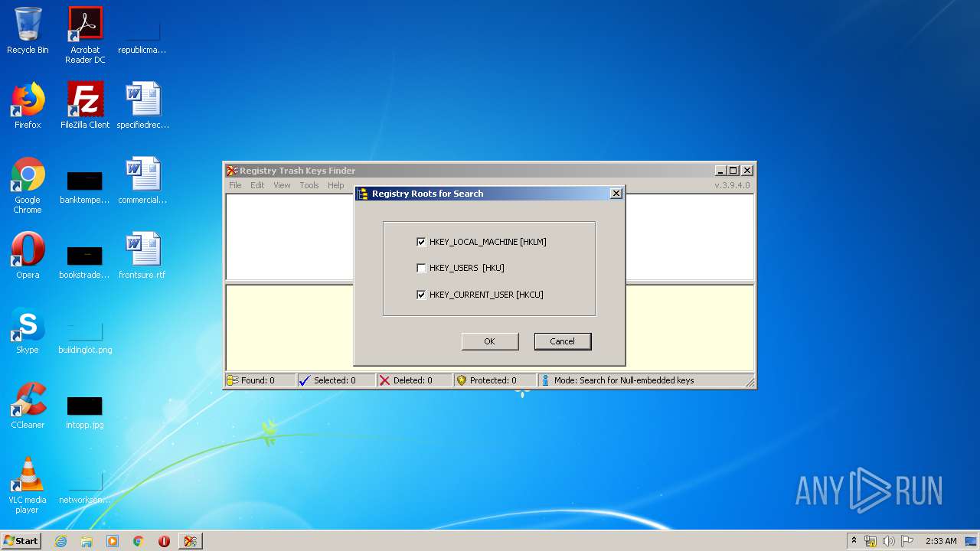The image size is (980, 551).
Task: Open Opera from the taskbar
Action: (164, 541)
